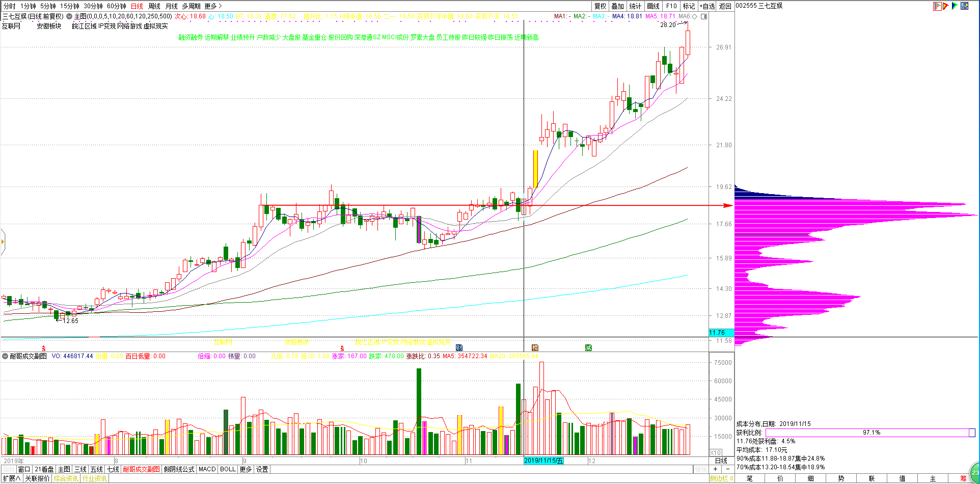
Task: Switch side panel to 势 tab
Action: pyautogui.click(x=841, y=478)
